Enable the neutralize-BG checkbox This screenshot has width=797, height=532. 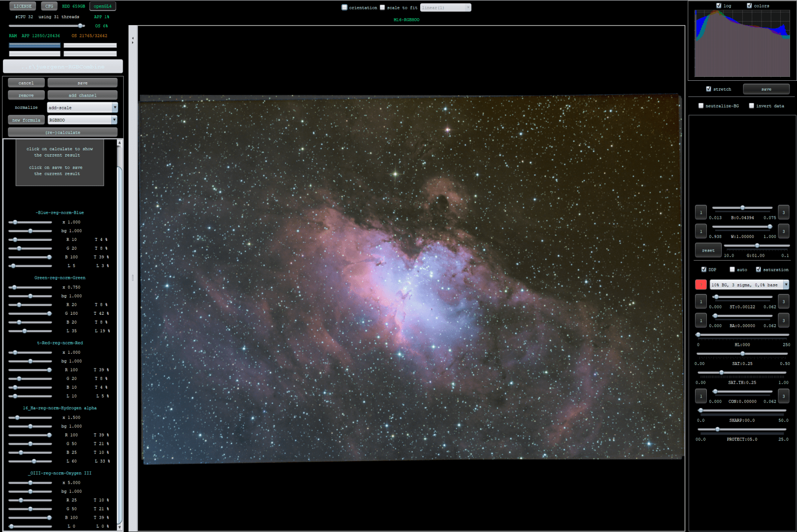tap(701, 106)
